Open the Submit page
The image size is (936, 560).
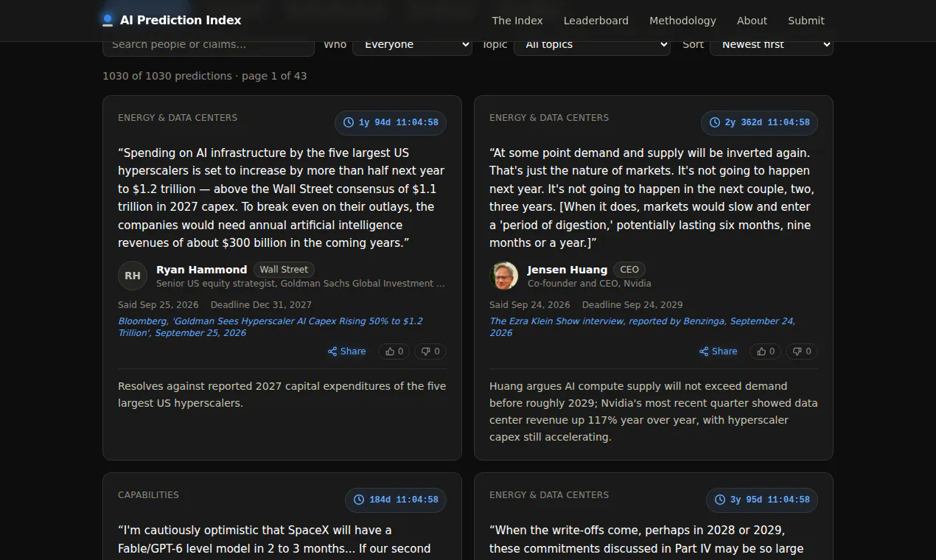click(x=806, y=21)
